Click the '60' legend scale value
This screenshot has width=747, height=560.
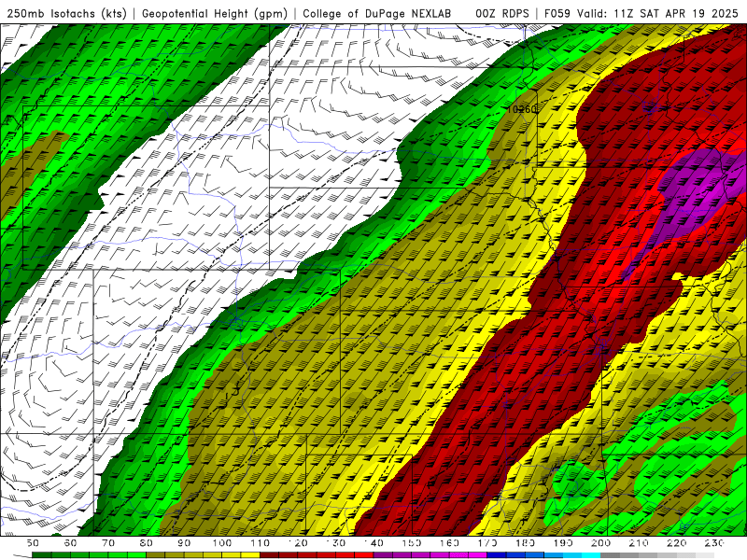point(70,543)
